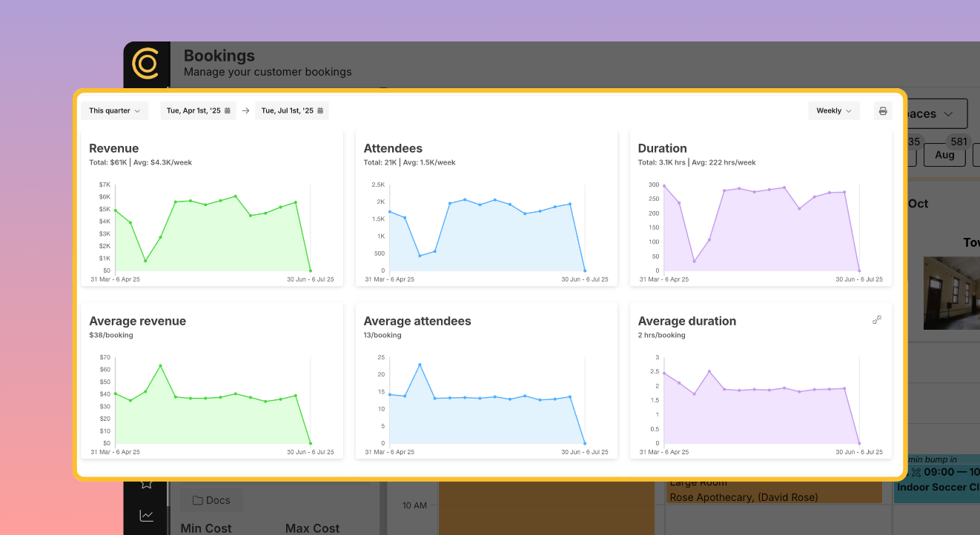980x535 pixels.
Task: Open the This quarter dropdown
Action: [114, 110]
